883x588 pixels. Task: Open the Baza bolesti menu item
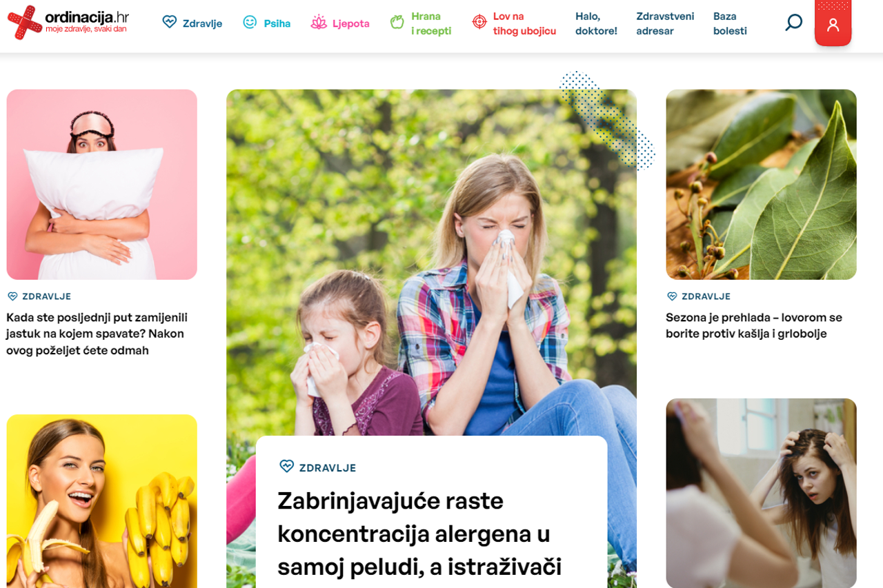point(730,23)
